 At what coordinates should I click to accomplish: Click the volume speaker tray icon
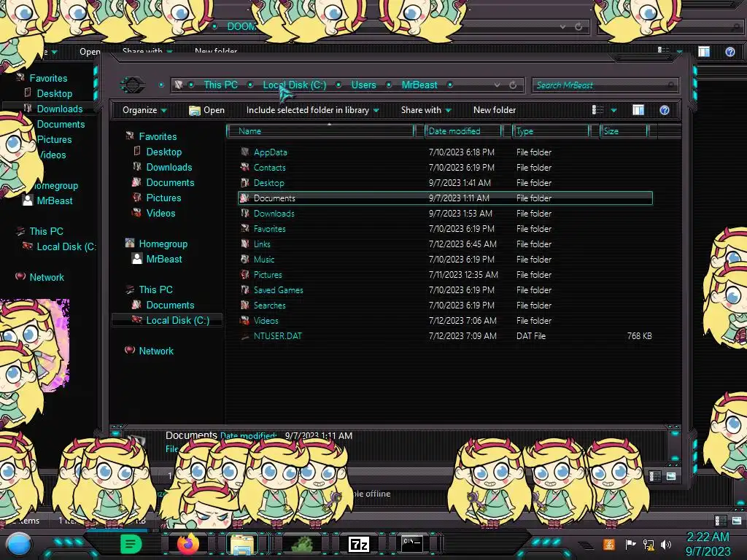coord(665,544)
